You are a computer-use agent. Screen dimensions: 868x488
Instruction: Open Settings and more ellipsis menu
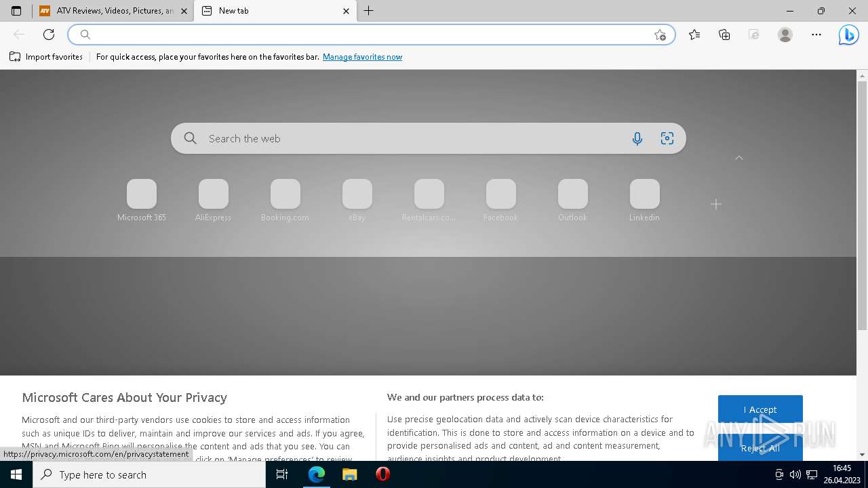pyautogui.click(x=816, y=35)
